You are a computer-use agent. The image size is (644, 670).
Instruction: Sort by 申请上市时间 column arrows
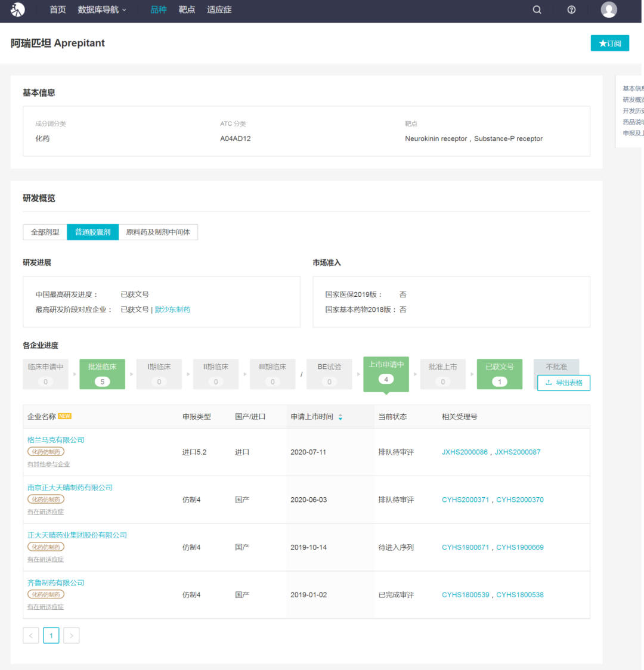(340, 417)
